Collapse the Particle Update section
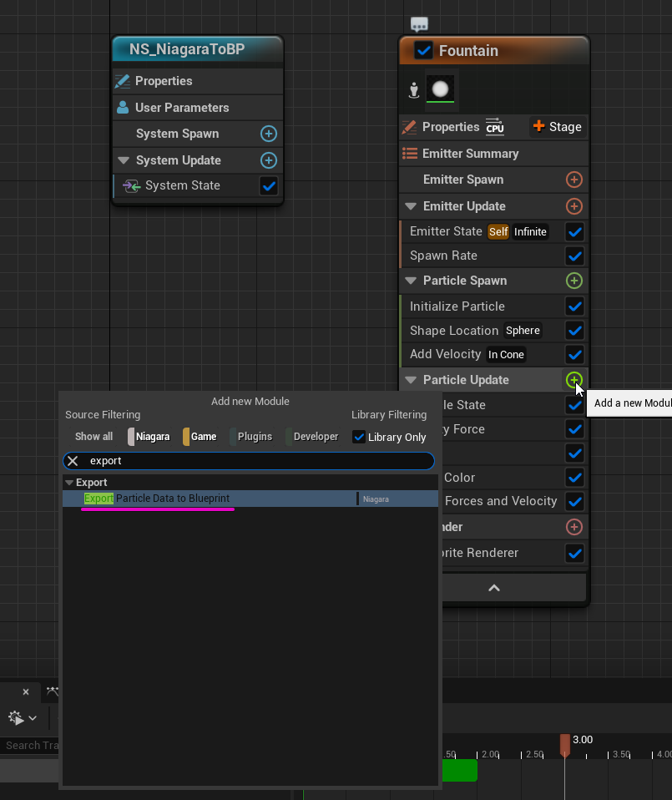Screen dimensions: 672x800 (x=411, y=380)
